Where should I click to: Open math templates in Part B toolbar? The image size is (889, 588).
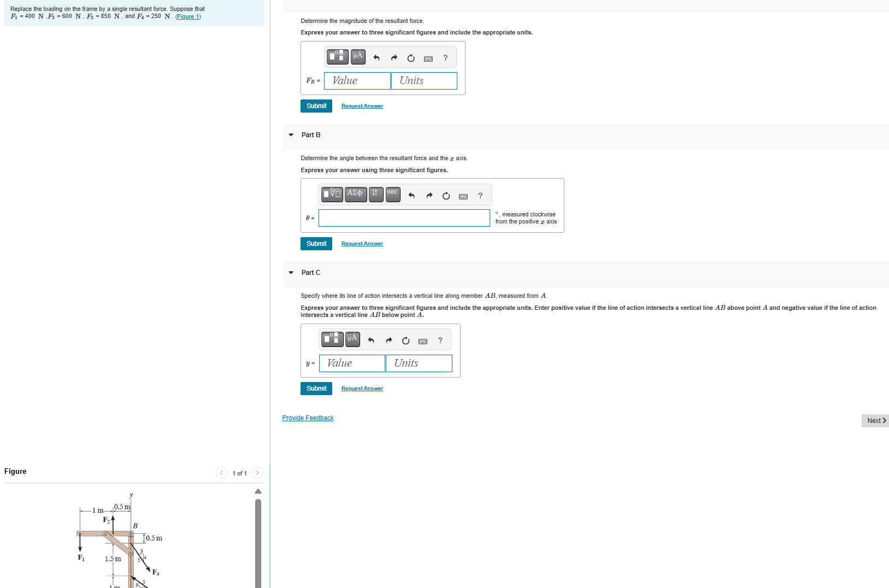tap(332, 194)
